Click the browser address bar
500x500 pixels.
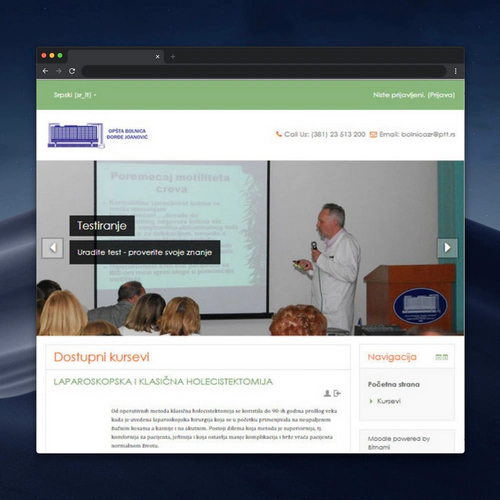tap(264, 71)
